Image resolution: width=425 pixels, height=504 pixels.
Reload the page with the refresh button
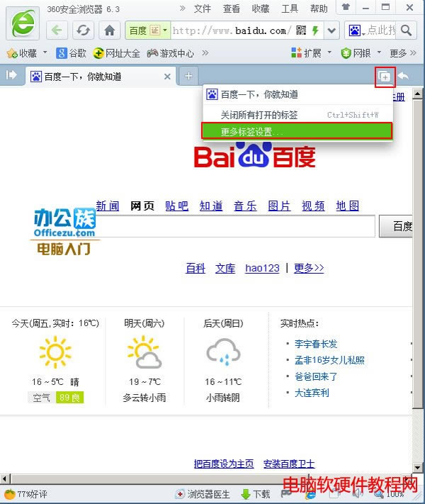point(83,30)
